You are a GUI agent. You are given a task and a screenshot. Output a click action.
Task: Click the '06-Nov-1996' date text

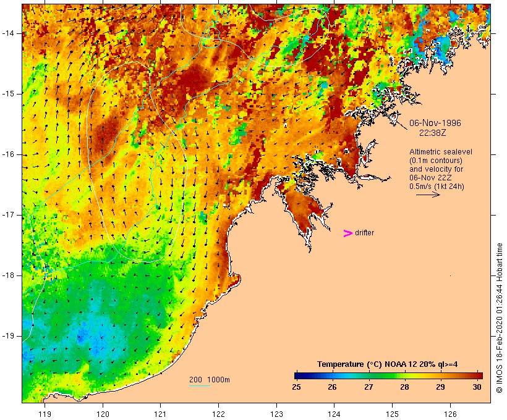(435, 123)
